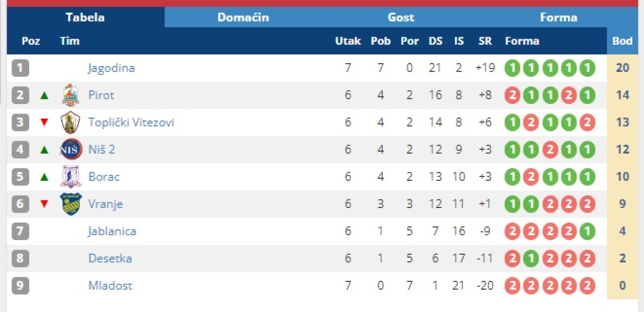Switch to the Domaćin tab

(x=243, y=18)
